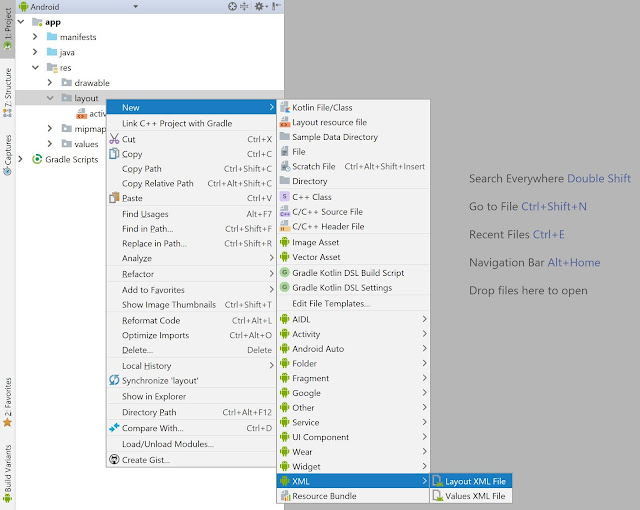640x510 pixels.
Task: Click the Kotlin File/Class icon
Action: coord(285,107)
